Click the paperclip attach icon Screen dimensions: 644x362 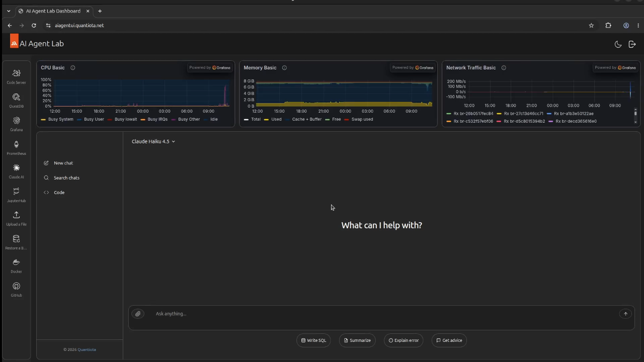(x=138, y=314)
